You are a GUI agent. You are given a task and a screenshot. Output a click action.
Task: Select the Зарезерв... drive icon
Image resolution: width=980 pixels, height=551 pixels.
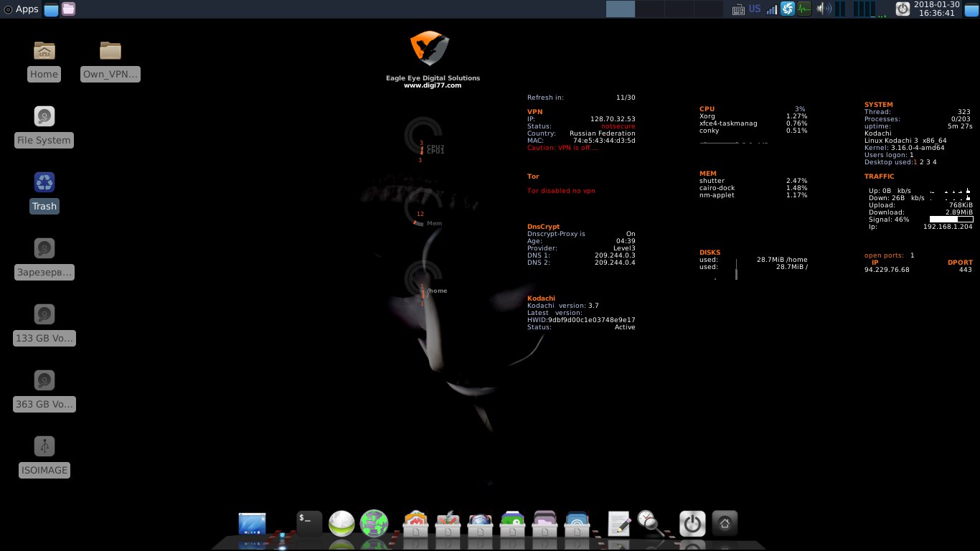tap(44, 259)
